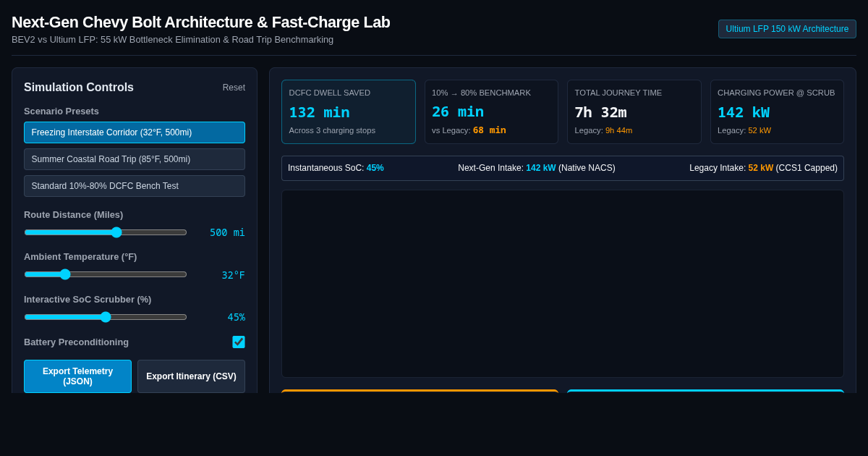This screenshot has height=456, width=868.
Task: Click the vs Legacy: 68 min text
Action: coord(469,130)
